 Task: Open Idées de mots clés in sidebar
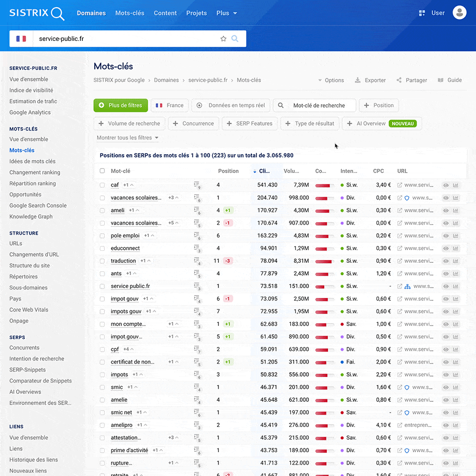tap(32, 161)
